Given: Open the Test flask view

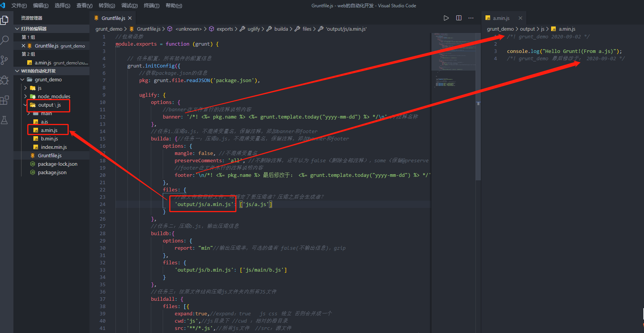Looking at the screenshot, I should click(5, 120).
